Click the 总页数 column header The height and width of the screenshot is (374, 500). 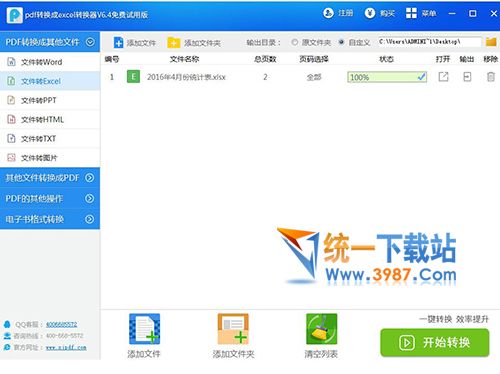(x=265, y=59)
